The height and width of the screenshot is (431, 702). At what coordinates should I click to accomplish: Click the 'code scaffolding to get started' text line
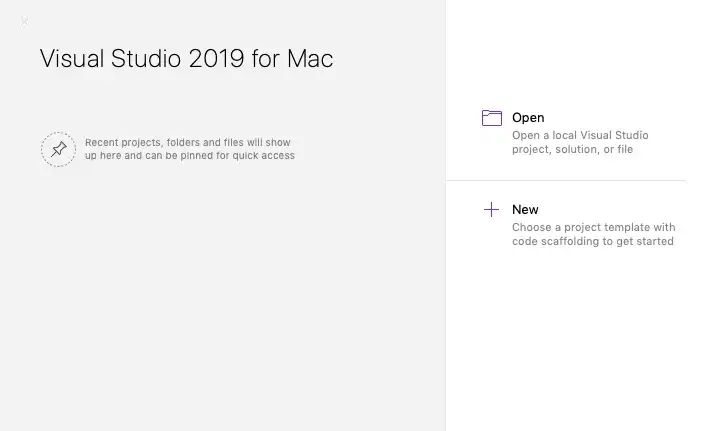click(x=592, y=242)
